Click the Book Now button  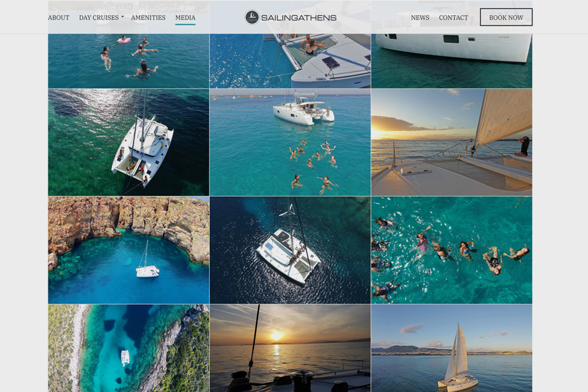pyautogui.click(x=506, y=17)
